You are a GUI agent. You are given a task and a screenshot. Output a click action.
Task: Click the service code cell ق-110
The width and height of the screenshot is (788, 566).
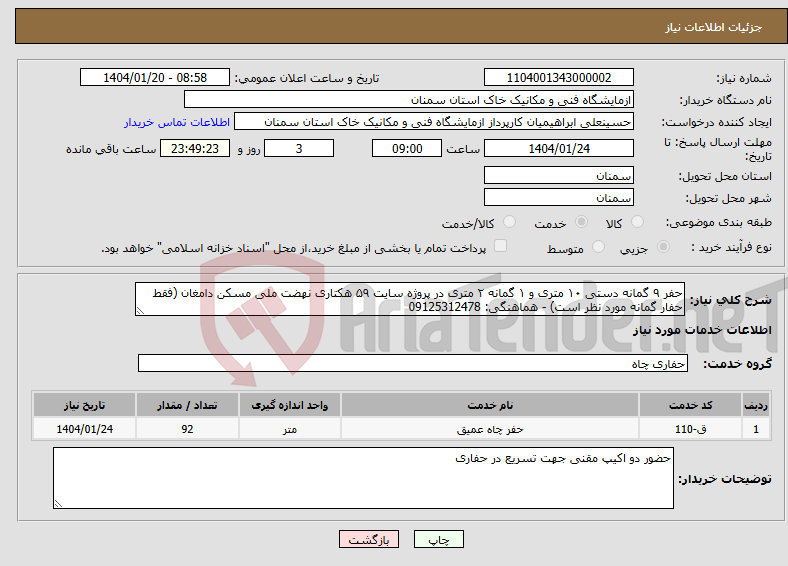point(691,429)
